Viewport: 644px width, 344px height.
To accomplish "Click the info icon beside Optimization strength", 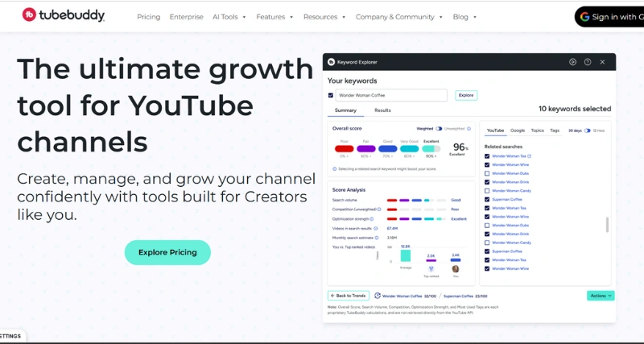I will (x=372, y=219).
